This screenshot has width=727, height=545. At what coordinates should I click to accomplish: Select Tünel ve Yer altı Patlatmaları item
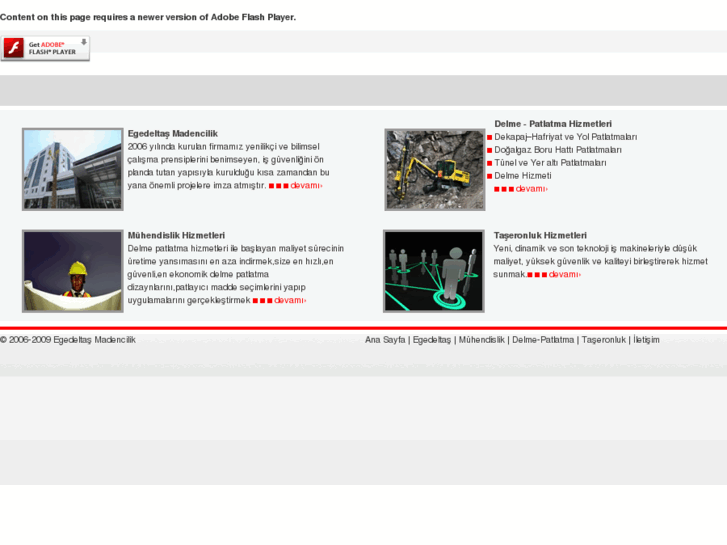click(x=550, y=163)
